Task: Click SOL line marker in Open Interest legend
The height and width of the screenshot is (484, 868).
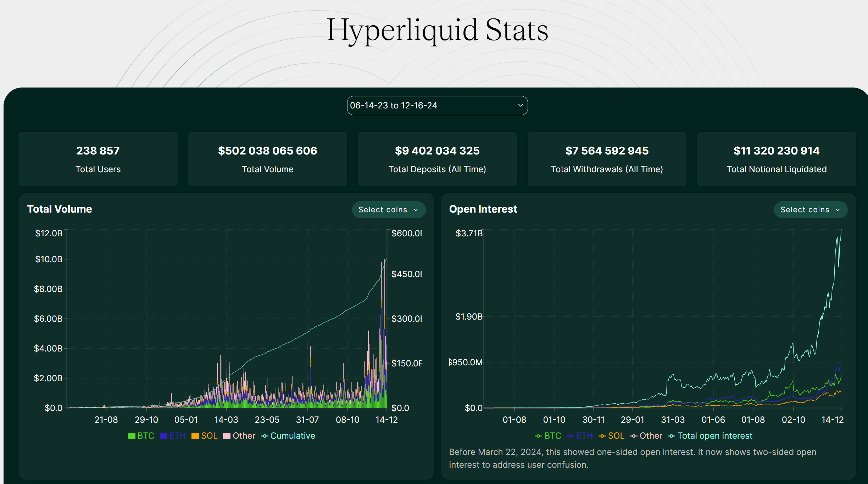Action: (602, 436)
